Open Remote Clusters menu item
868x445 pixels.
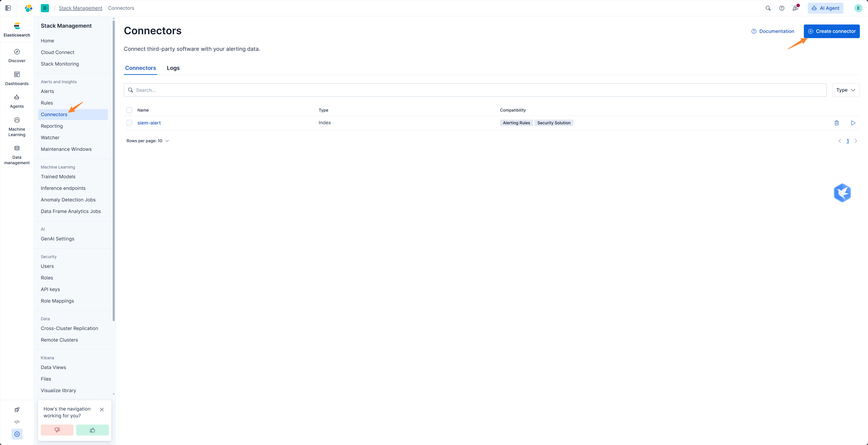point(59,340)
